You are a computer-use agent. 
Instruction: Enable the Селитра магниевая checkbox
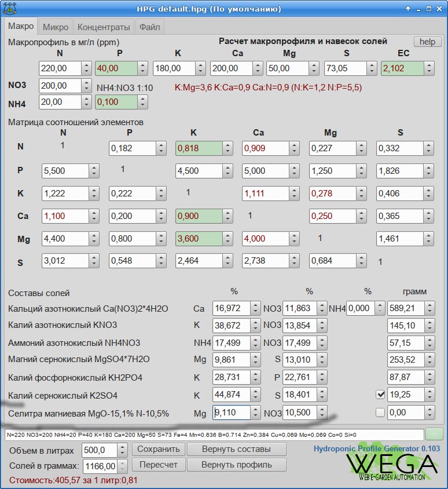point(380,413)
